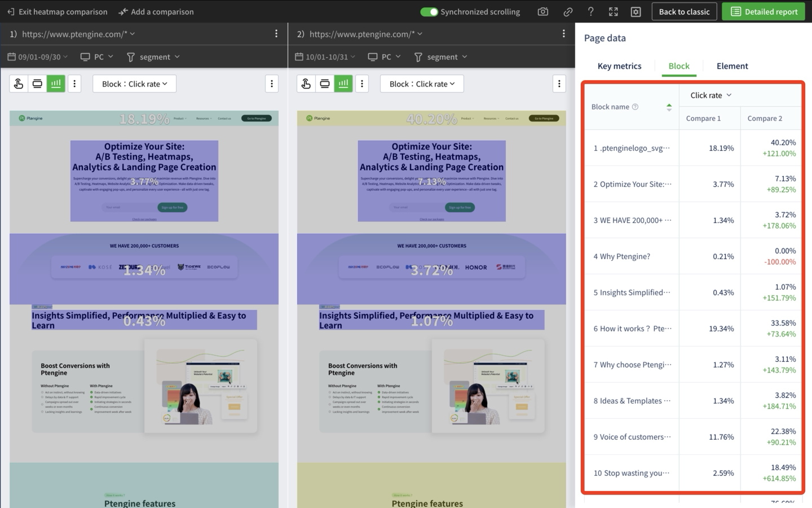
Task: Open segment filter in panel 2
Action: coord(441,57)
